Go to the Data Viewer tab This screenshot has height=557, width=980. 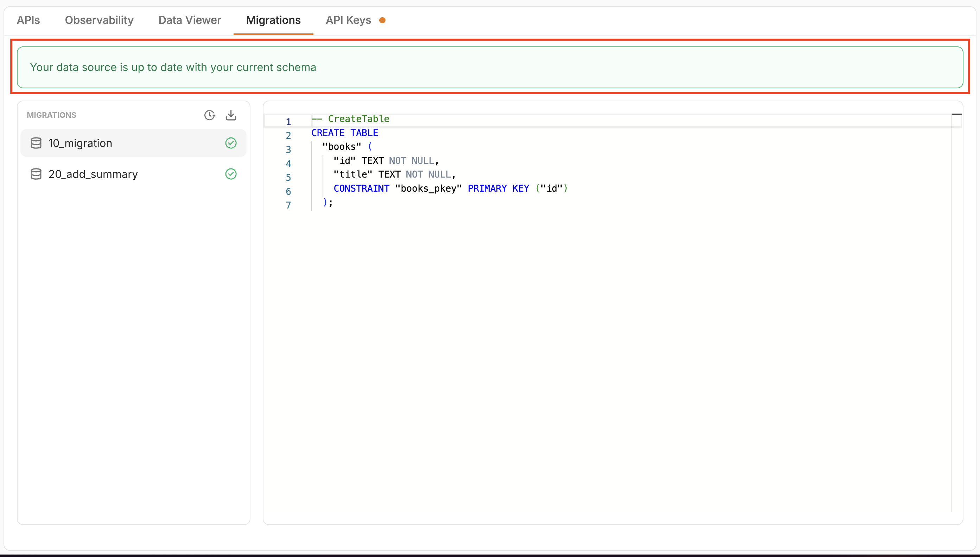[190, 20]
